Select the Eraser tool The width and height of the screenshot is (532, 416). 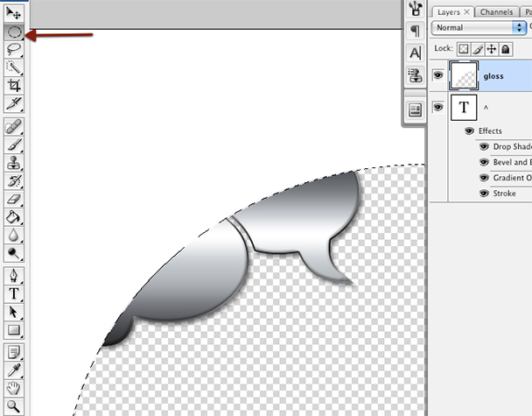[x=14, y=199]
